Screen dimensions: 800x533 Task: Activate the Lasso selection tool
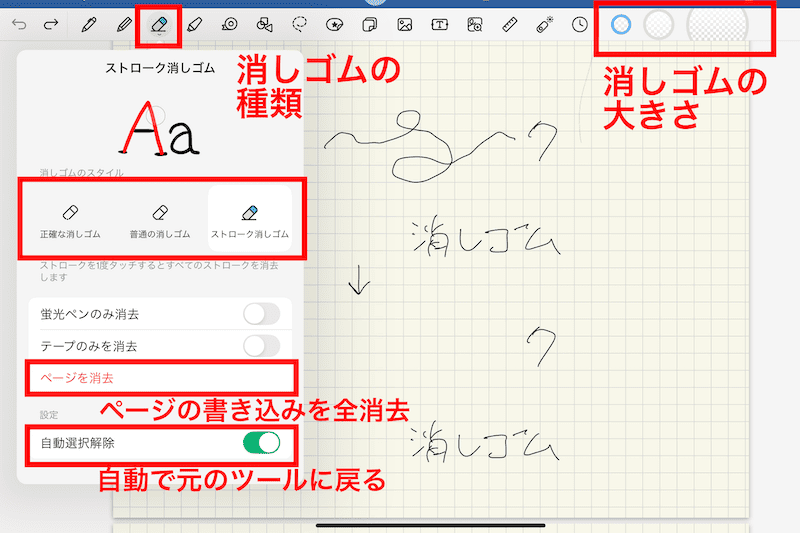(x=299, y=23)
